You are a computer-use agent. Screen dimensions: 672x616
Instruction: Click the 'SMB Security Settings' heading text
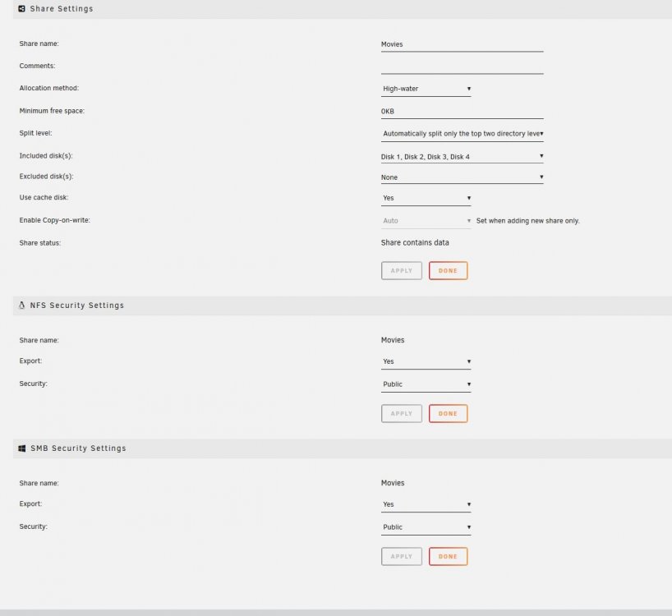point(78,448)
